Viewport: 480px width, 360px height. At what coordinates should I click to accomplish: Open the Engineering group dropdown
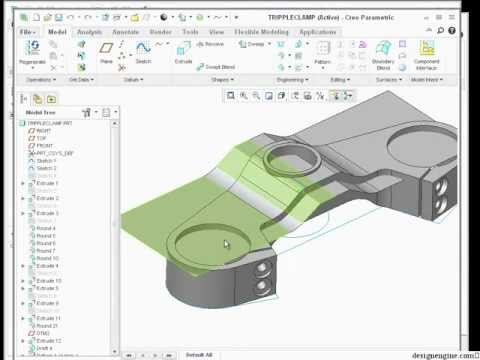(293, 80)
